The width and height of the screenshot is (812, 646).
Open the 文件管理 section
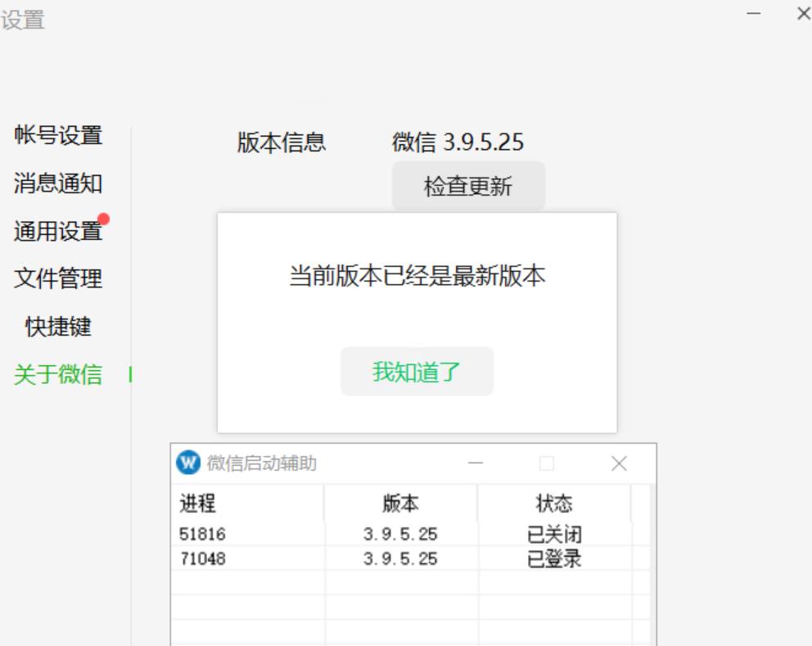pyautogui.click(x=58, y=279)
